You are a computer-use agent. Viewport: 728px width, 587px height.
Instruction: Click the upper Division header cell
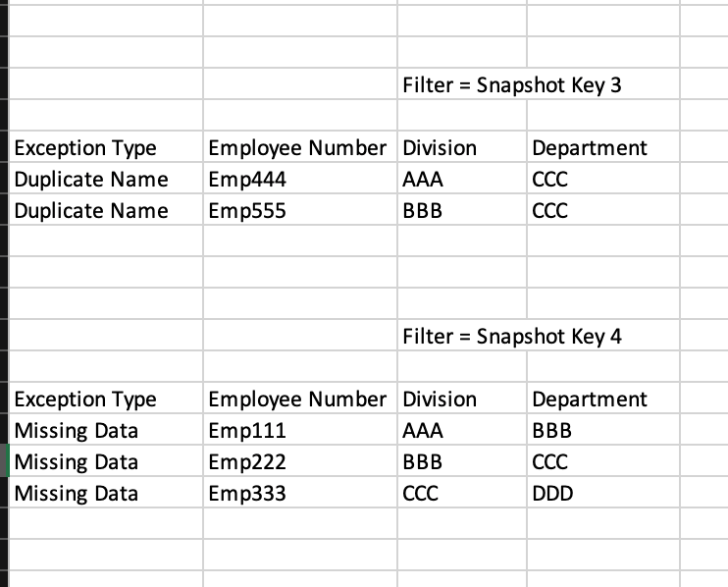coord(462,147)
